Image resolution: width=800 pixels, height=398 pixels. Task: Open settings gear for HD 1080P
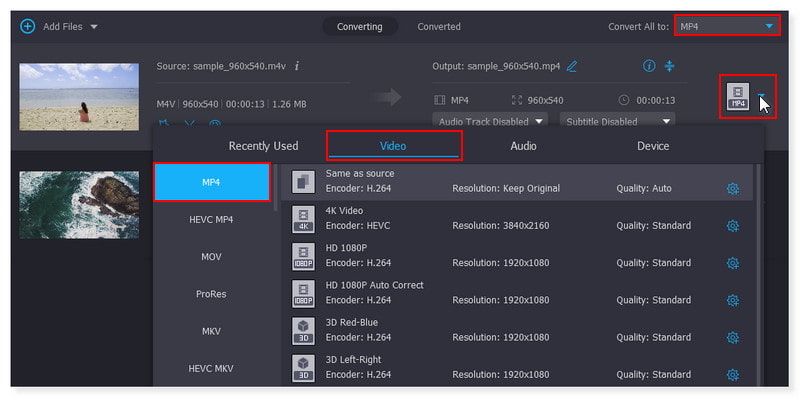tap(733, 263)
